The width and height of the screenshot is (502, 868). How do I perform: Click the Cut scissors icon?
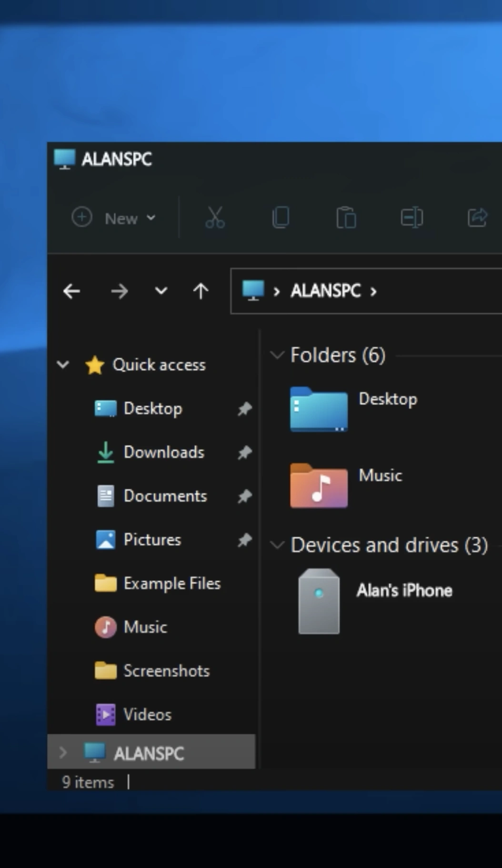coord(215,218)
